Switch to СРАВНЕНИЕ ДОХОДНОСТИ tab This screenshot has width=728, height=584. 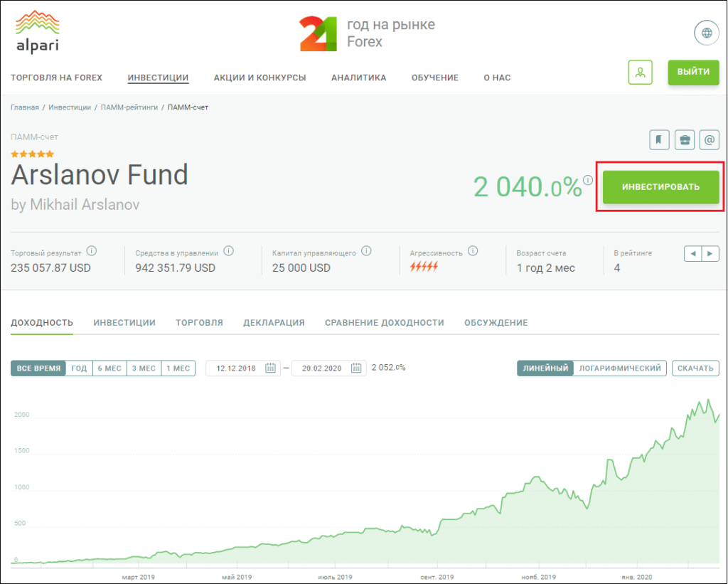tap(385, 323)
